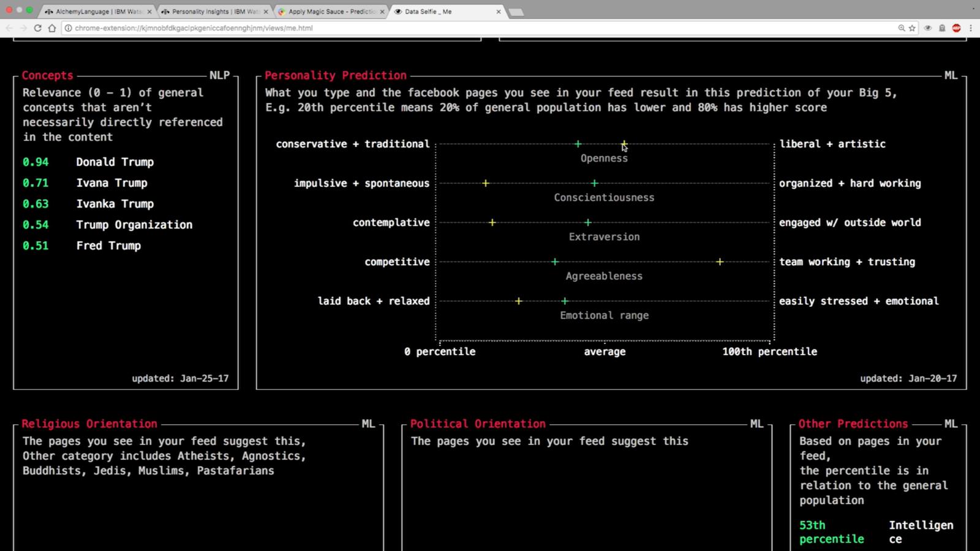Select the Data Selfie _ Me tab

[x=447, y=12]
